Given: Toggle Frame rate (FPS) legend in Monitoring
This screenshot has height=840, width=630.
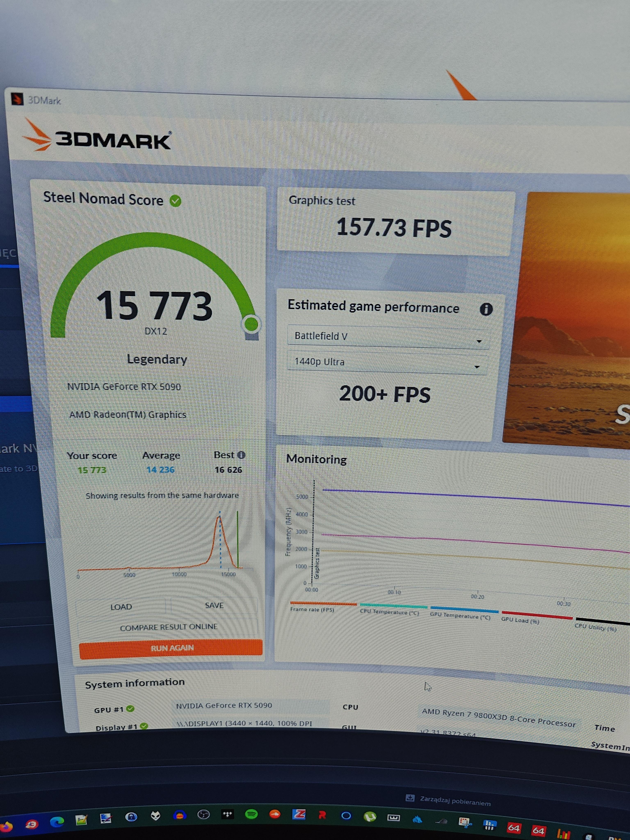Looking at the screenshot, I should click(312, 609).
